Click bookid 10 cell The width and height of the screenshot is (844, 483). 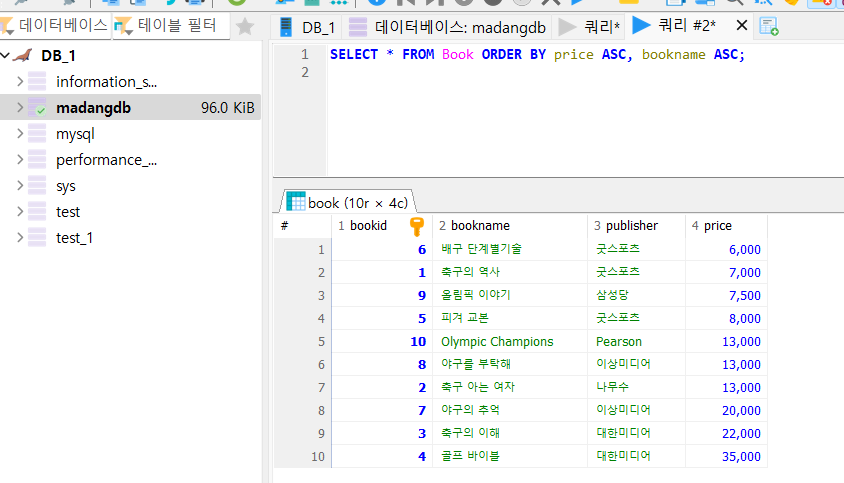click(382, 341)
